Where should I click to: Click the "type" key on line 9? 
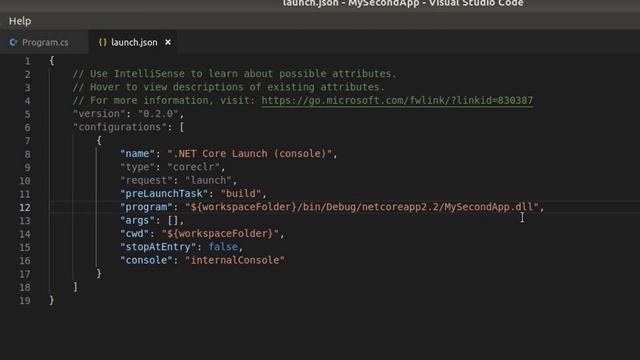coord(138,167)
